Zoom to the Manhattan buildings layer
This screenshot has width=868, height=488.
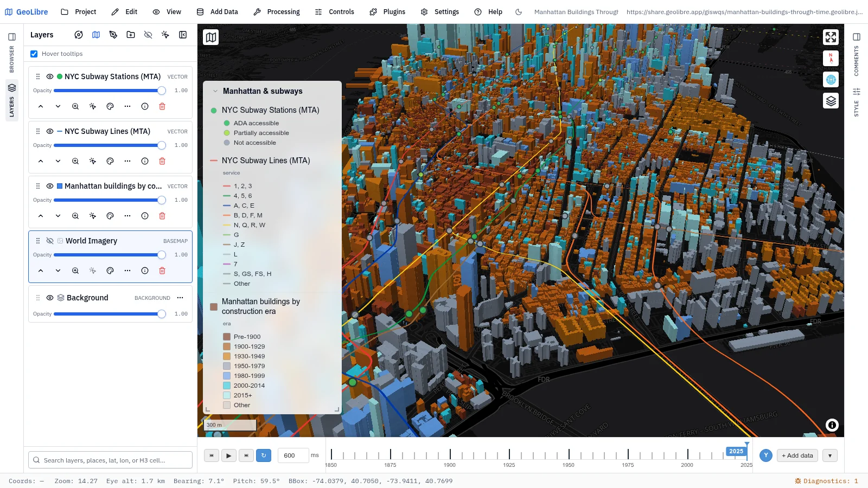click(75, 216)
